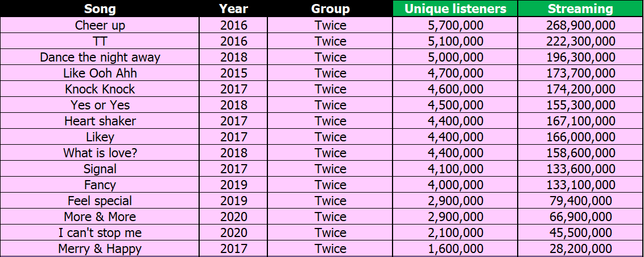Select the Fancy song cell
This screenshot has width=644, height=257.
click(x=100, y=185)
